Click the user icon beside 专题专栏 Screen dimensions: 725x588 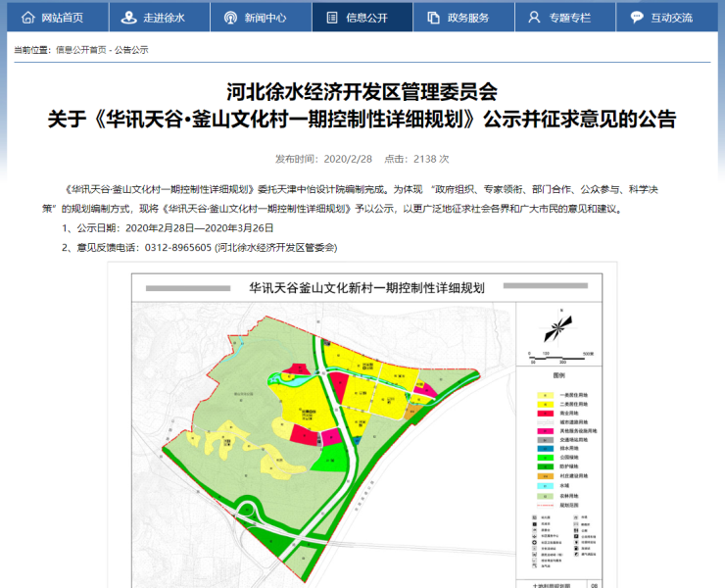(x=534, y=18)
